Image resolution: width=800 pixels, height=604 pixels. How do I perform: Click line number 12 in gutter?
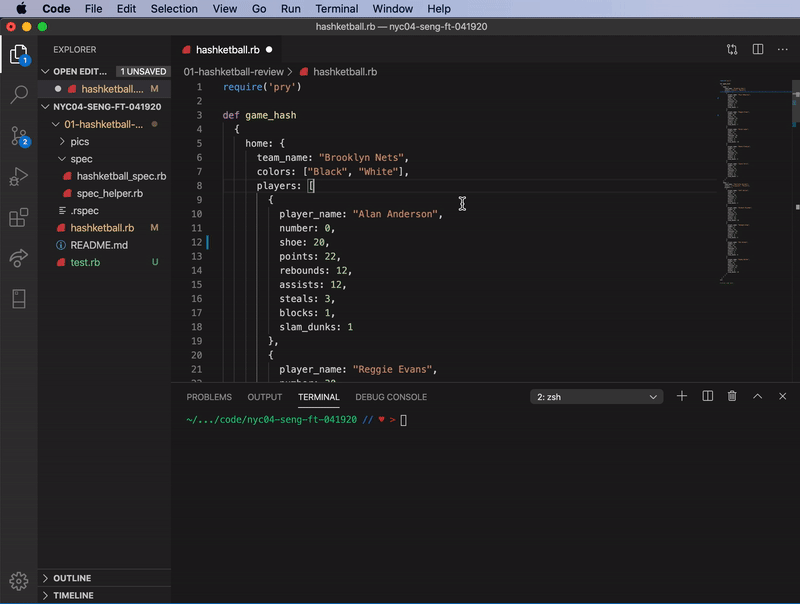(x=196, y=242)
